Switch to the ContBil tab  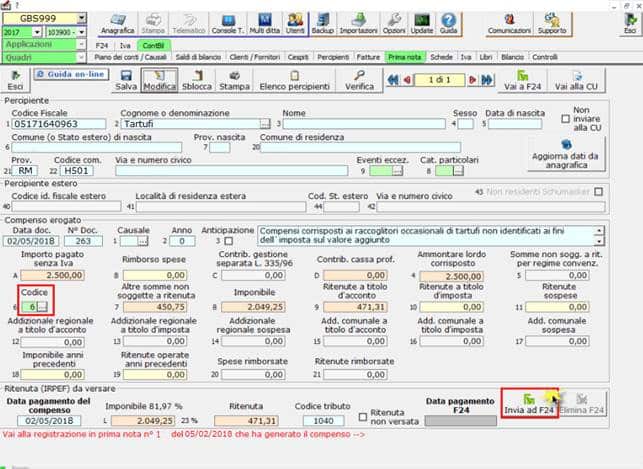tap(153, 46)
